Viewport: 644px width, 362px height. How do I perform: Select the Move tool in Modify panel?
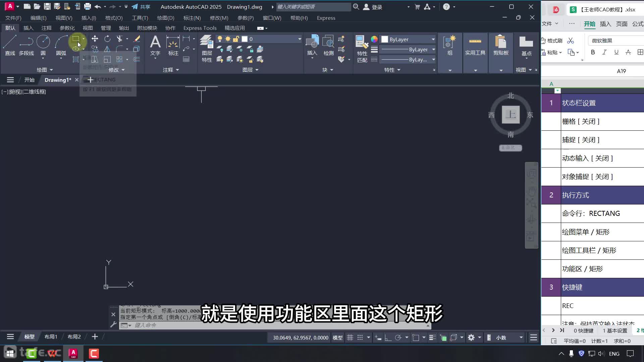tap(95, 39)
